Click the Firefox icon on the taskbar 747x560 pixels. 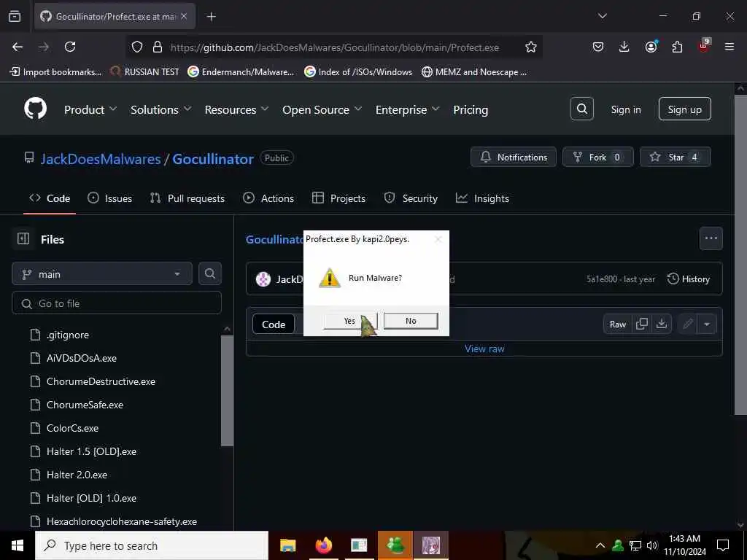click(x=323, y=545)
